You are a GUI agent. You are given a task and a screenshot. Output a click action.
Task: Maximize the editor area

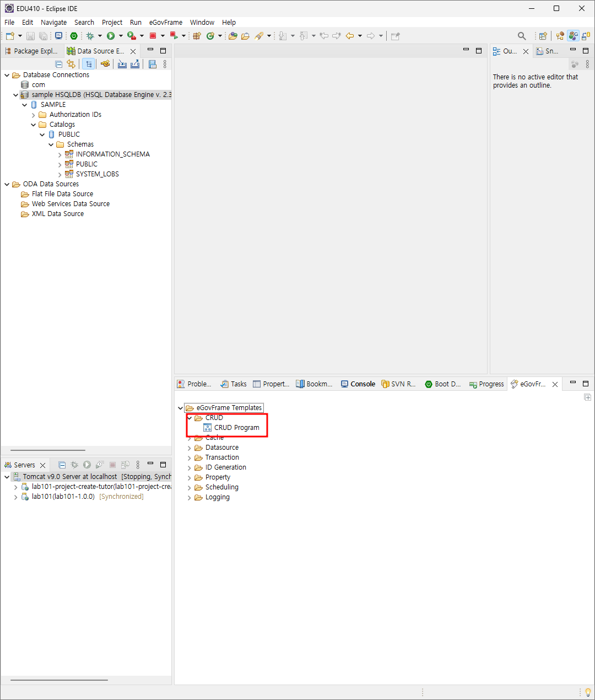pyautogui.click(x=479, y=51)
